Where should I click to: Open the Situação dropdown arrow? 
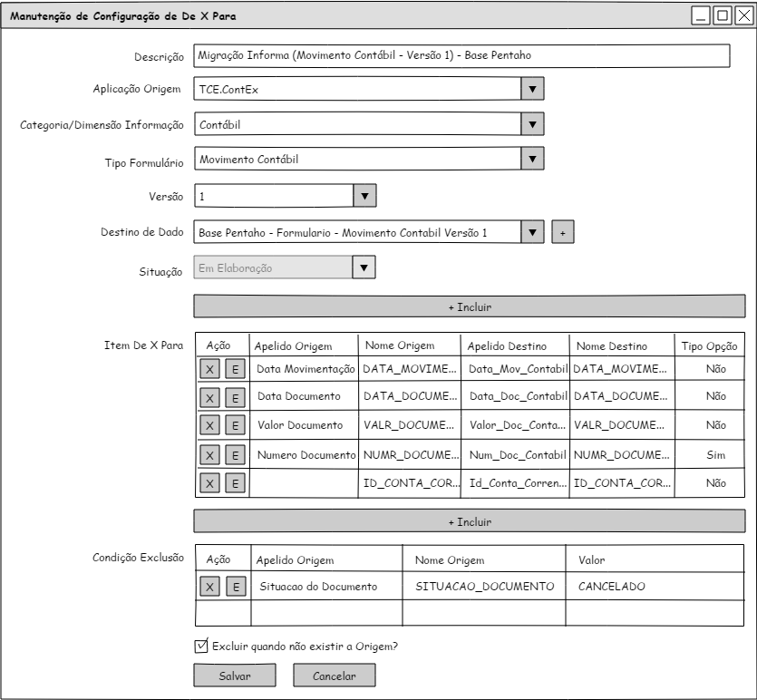point(364,267)
